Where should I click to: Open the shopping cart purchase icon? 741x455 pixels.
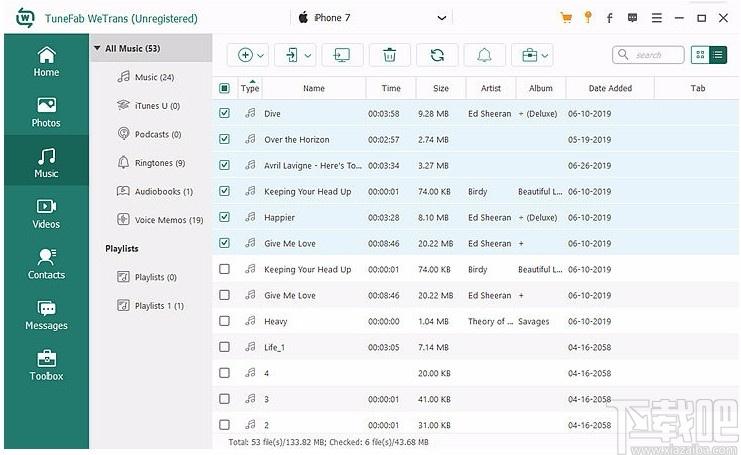point(566,18)
